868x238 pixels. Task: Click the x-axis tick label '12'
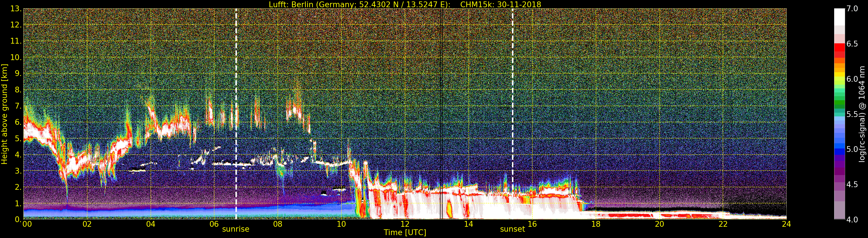tap(405, 224)
